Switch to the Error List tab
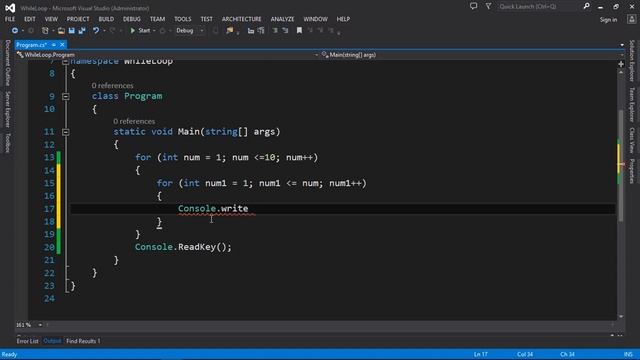This screenshot has width=640, height=360. (27, 341)
